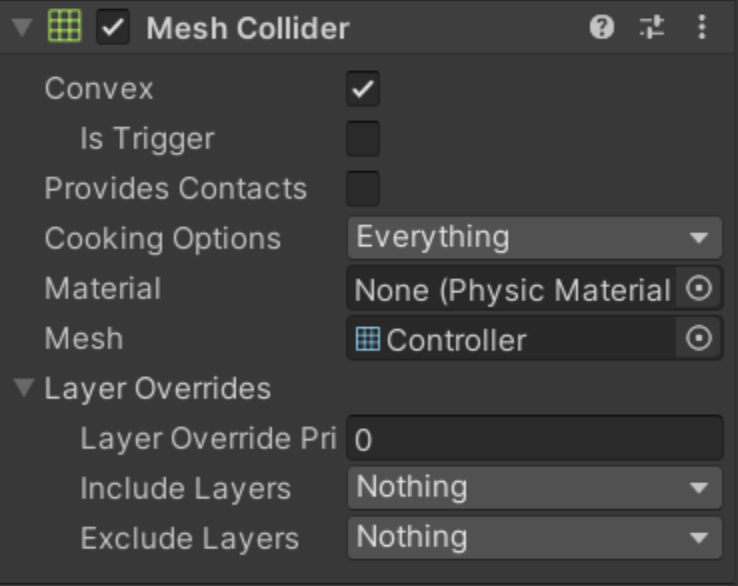Open the Cooking Options dropdown
The height and width of the screenshot is (586, 738).
534,238
